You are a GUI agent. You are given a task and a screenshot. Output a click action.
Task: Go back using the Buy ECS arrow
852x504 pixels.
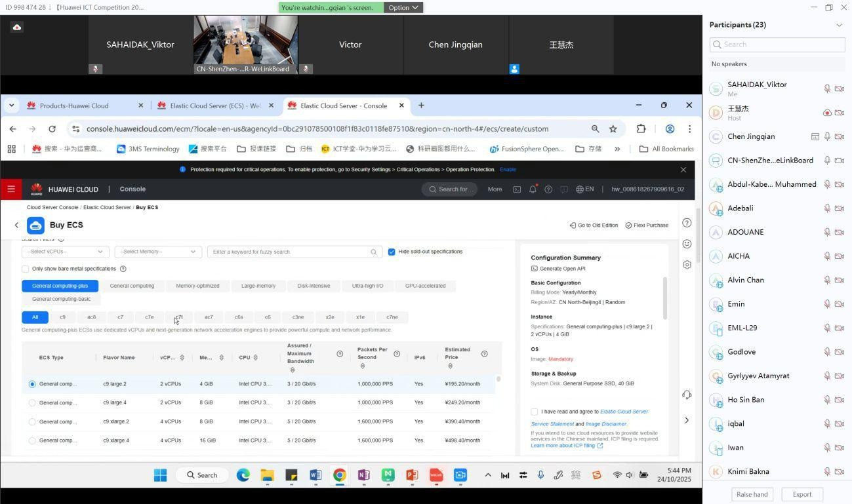16,225
